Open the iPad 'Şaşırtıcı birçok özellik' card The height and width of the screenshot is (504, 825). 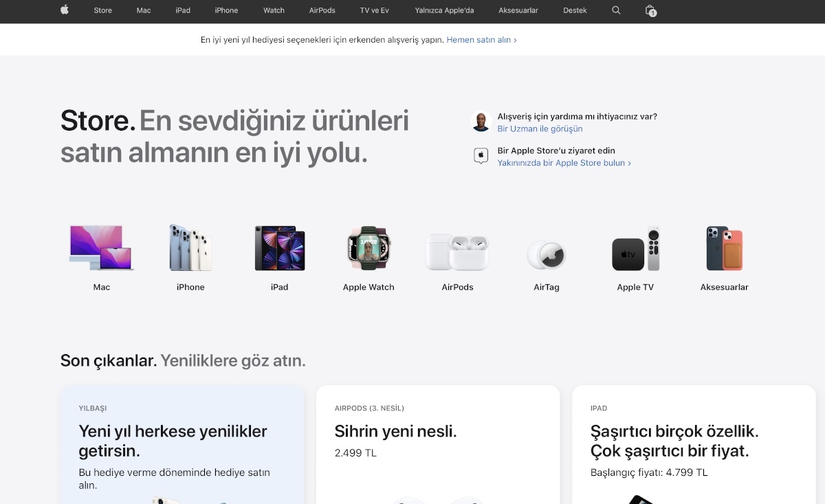(x=694, y=444)
